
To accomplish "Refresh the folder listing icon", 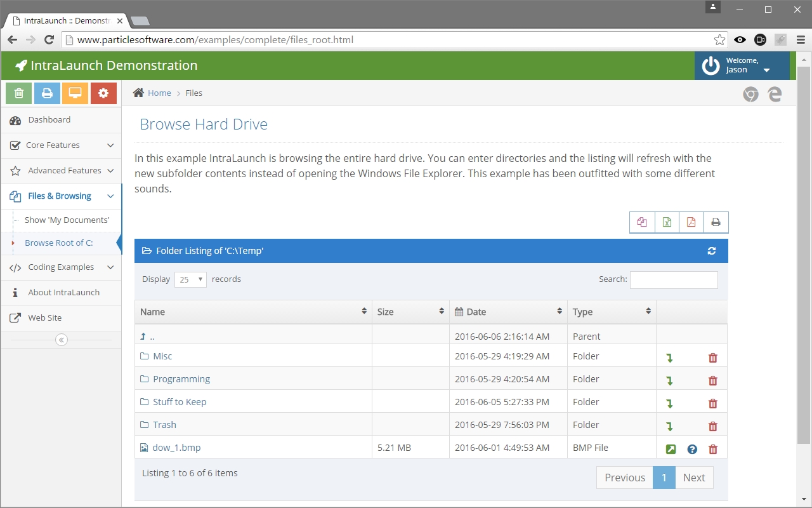I will point(712,251).
